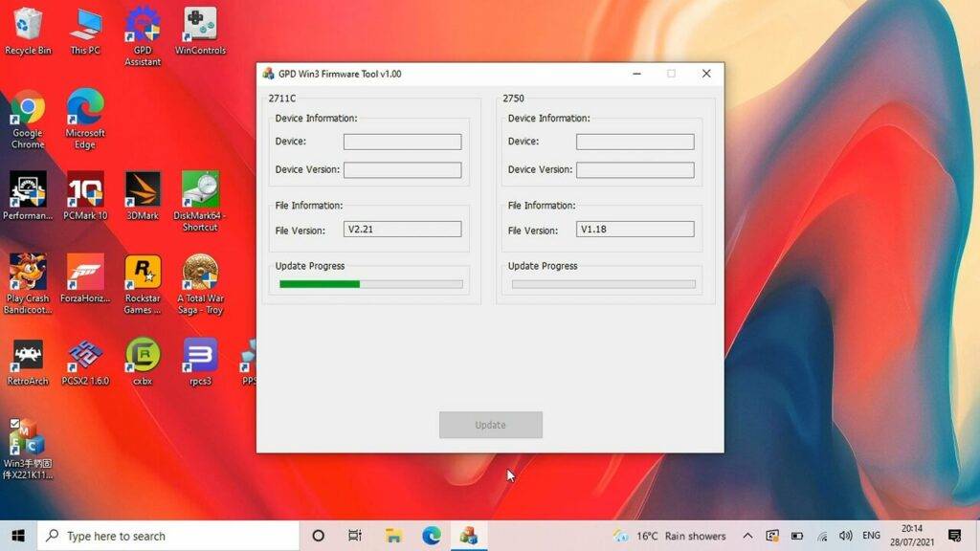Click the security tray icon beside the battery
The width and height of the screenshot is (980, 551).
point(772,536)
